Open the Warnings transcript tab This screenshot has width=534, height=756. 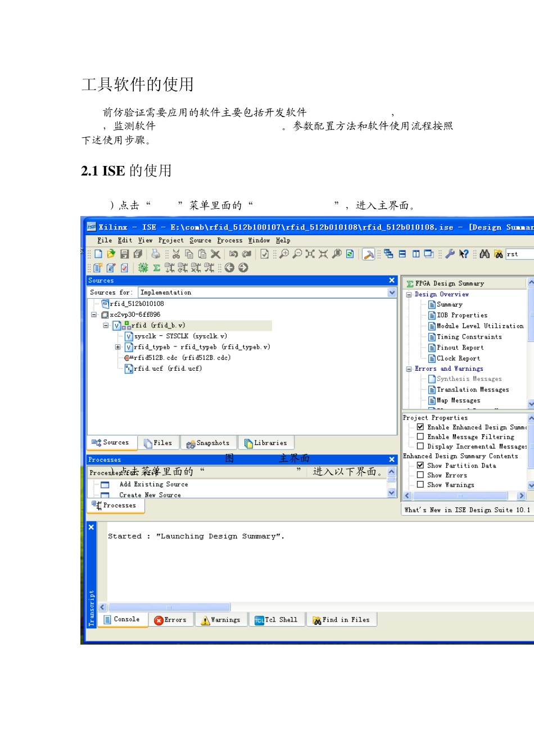click(221, 620)
